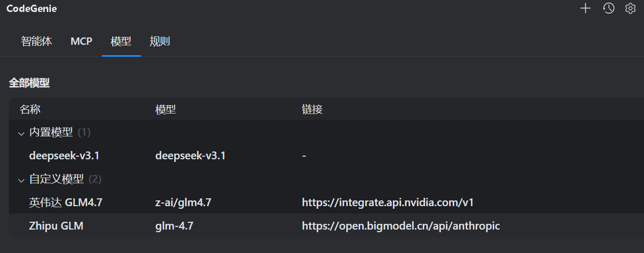The image size is (644, 253).
Task: Switch to the 智能体 tab
Action: click(36, 42)
